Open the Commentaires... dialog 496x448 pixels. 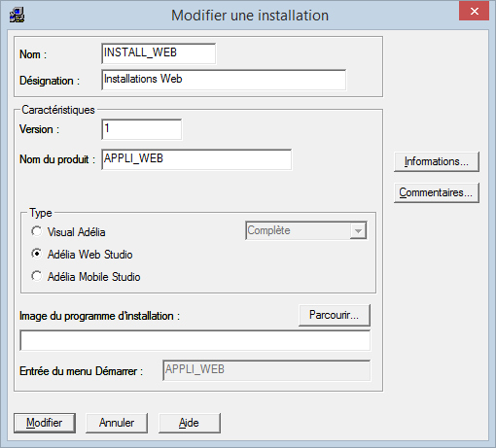point(437,192)
